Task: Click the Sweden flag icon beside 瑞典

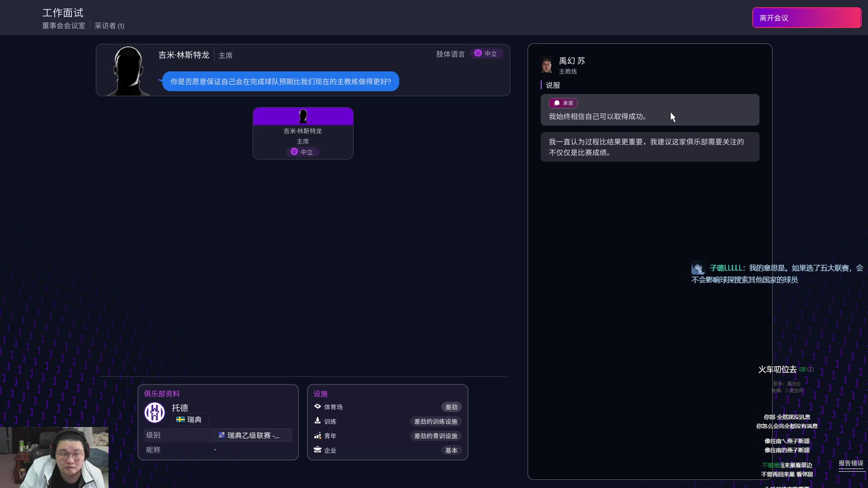Action: click(180, 419)
